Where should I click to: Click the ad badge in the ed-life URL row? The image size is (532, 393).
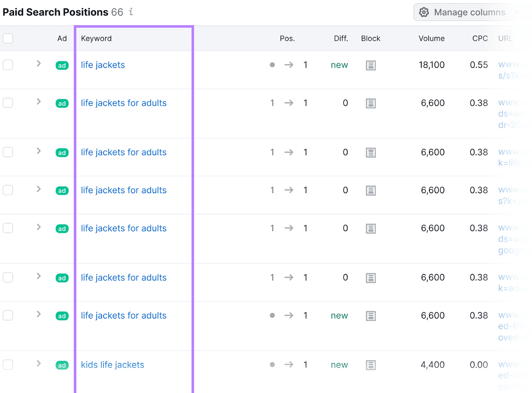(x=62, y=316)
